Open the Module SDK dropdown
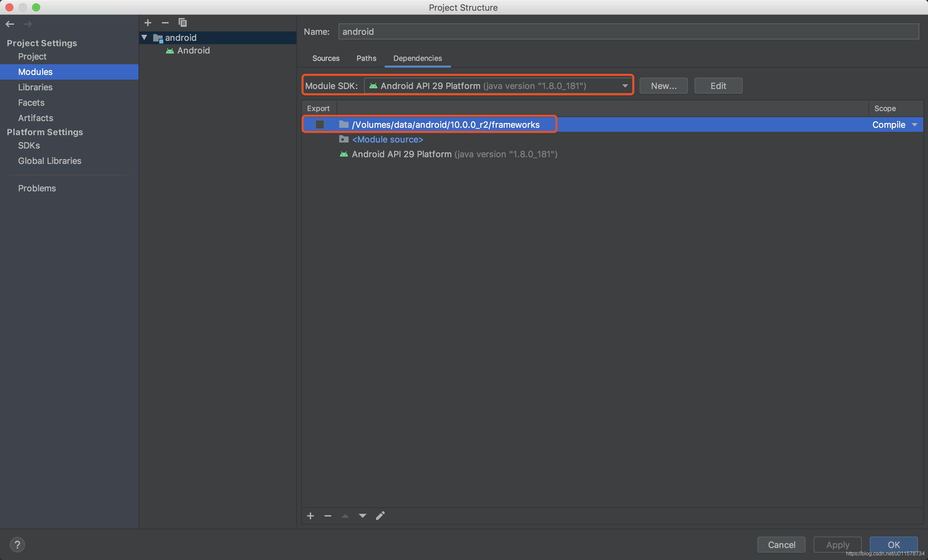The height and width of the screenshot is (560, 928). pyautogui.click(x=498, y=86)
